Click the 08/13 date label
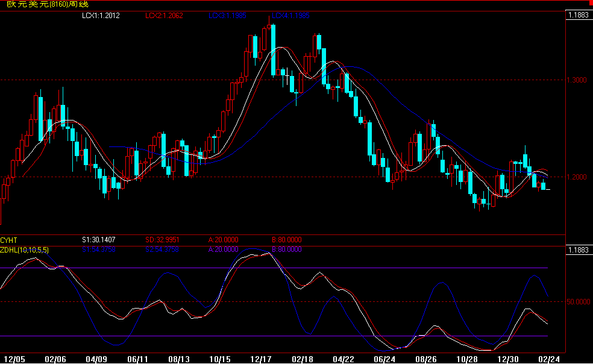The image size is (593, 364). [x=179, y=359]
